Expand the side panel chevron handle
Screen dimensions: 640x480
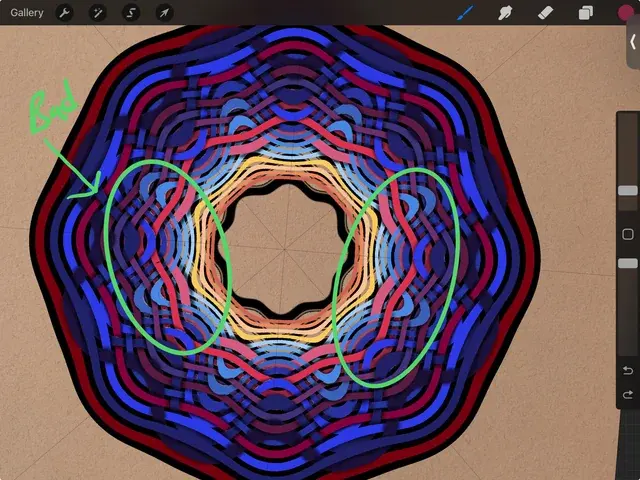[x=633, y=42]
